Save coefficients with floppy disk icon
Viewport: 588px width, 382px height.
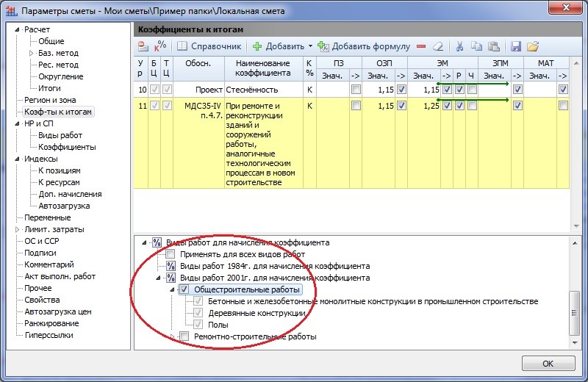[x=516, y=46]
